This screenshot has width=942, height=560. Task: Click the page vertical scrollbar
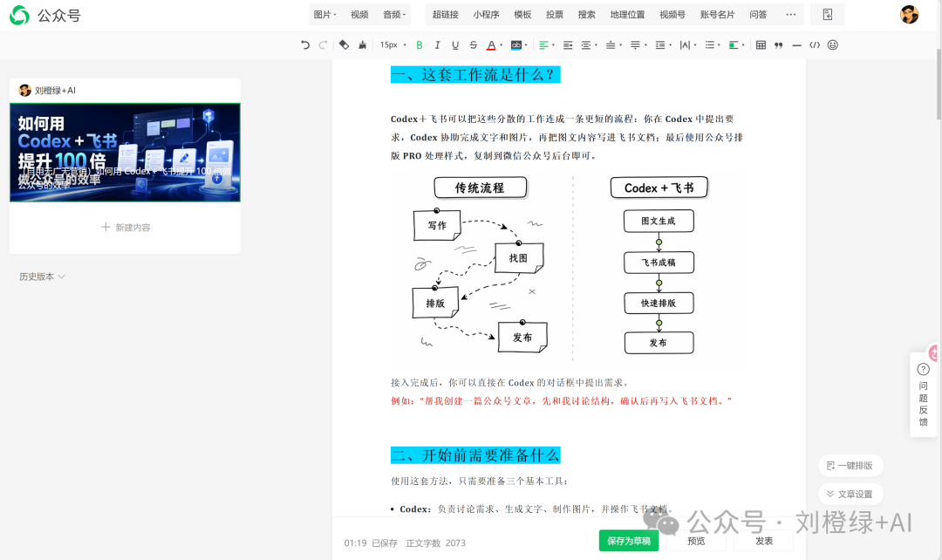939,84
